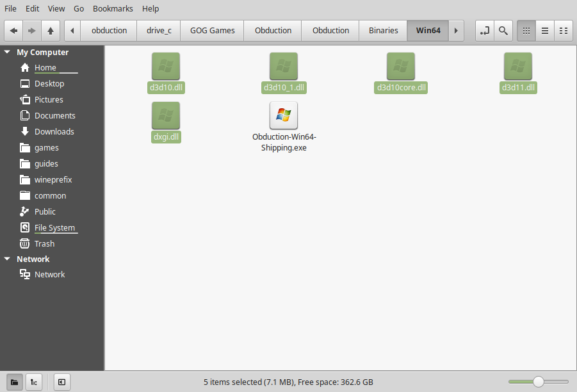Click the d3d11.dll file name
This screenshot has width=577, height=392.
518,88
